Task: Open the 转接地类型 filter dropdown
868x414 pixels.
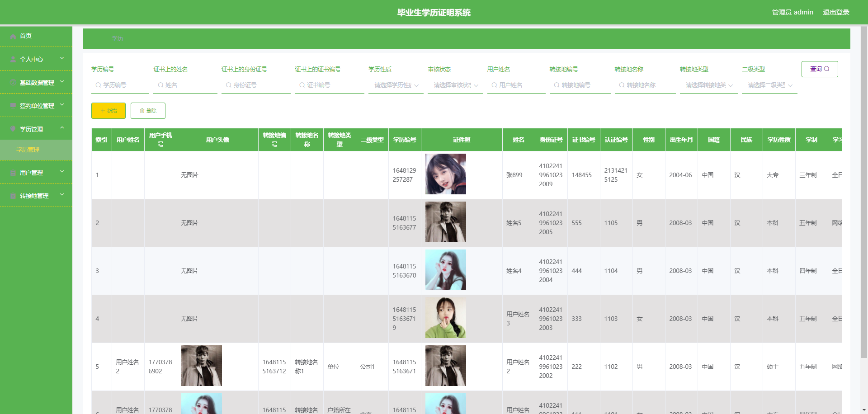Action: click(708, 85)
